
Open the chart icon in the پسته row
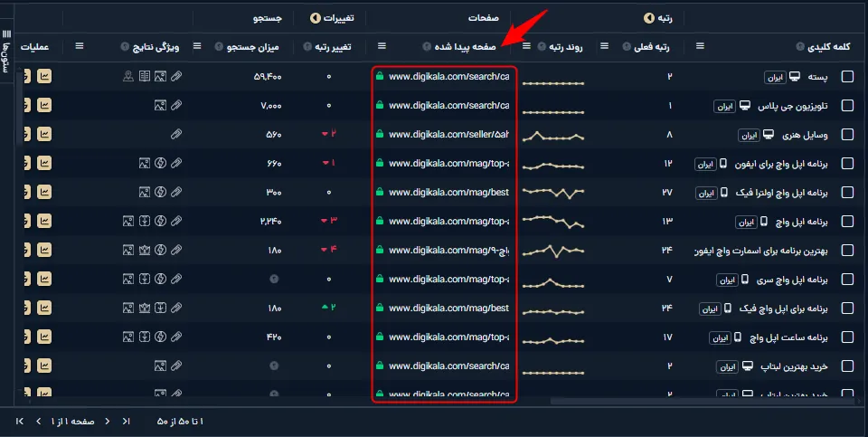[44, 76]
